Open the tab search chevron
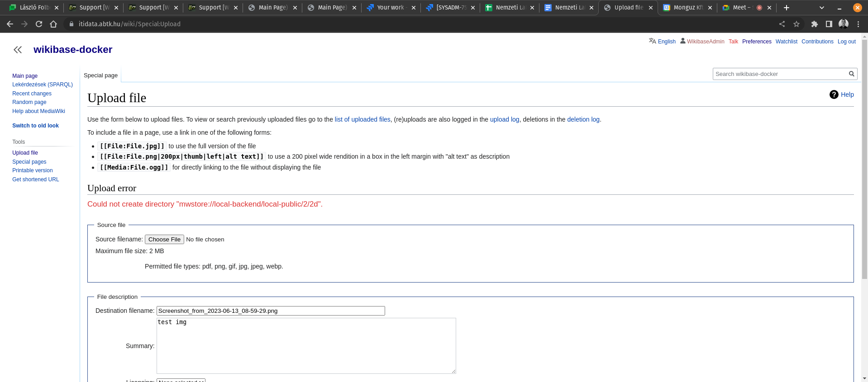 (822, 8)
